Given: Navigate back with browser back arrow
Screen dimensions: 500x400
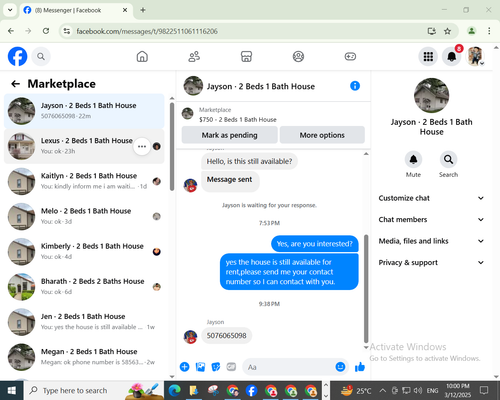Looking at the screenshot, I should click(11, 31).
